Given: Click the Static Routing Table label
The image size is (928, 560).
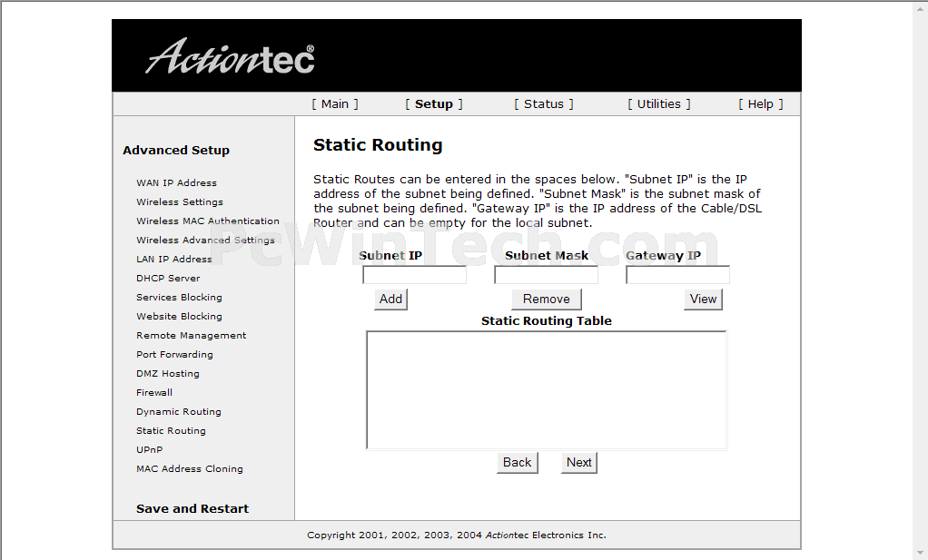Looking at the screenshot, I should (547, 320).
